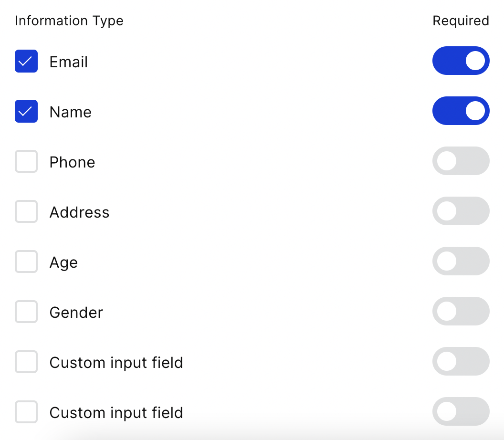
Task: Click the Gender label text
Action: [76, 313]
